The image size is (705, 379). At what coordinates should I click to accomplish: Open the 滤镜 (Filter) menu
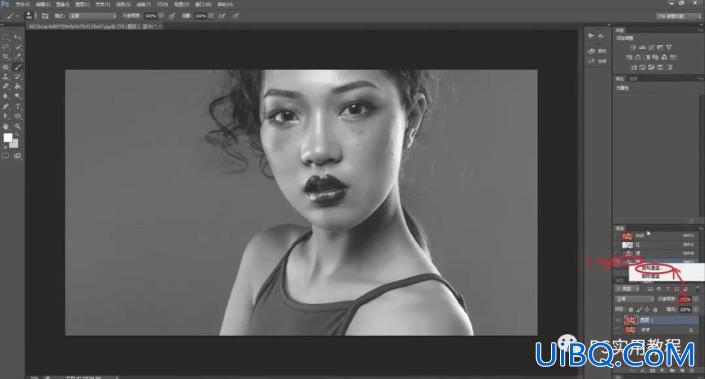pyautogui.click(x=144, y=4)
